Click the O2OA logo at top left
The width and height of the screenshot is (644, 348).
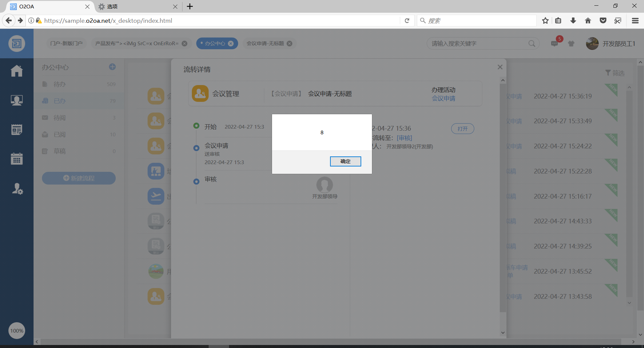click(x=17, y=44)
